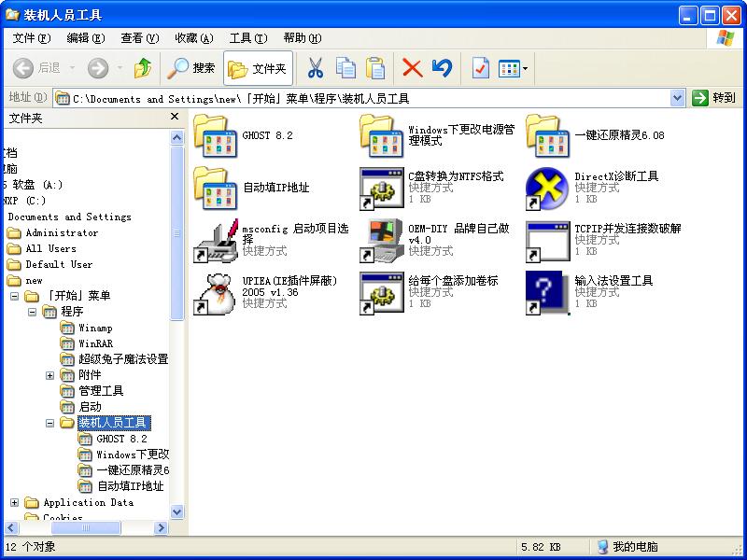Click into the address bar path field
The height and width of the screenshot is (560, 747).
click(x=362, y=99)
